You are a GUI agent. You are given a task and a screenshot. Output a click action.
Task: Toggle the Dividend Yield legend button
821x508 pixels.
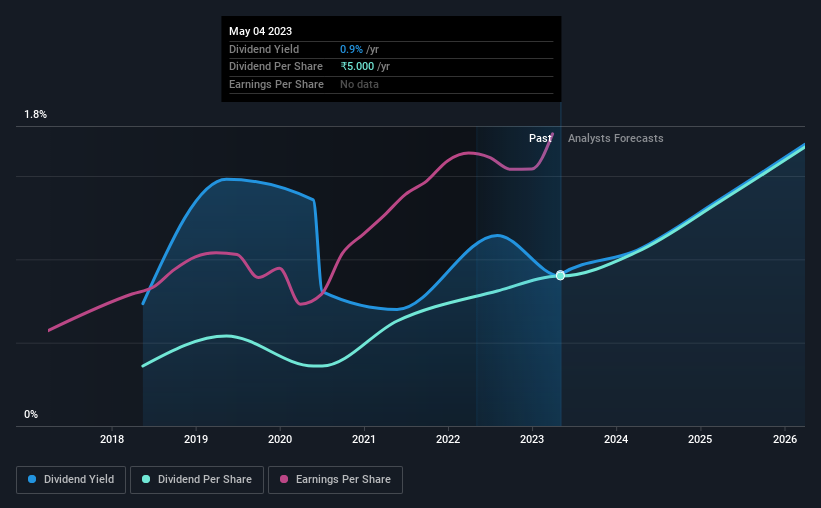tap(71, 480)
